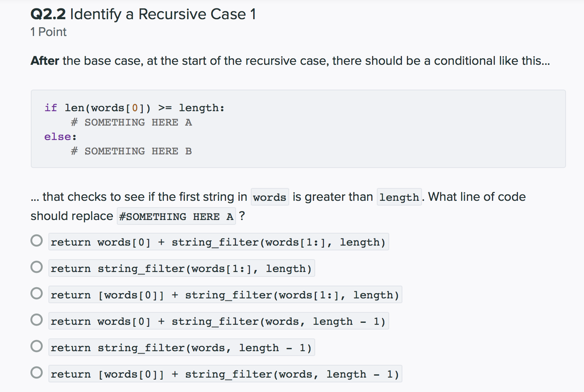Pick the radio for [words[0]] + string_filter(words[1:], length)
The image size is (584, 392).
[36, 294]
